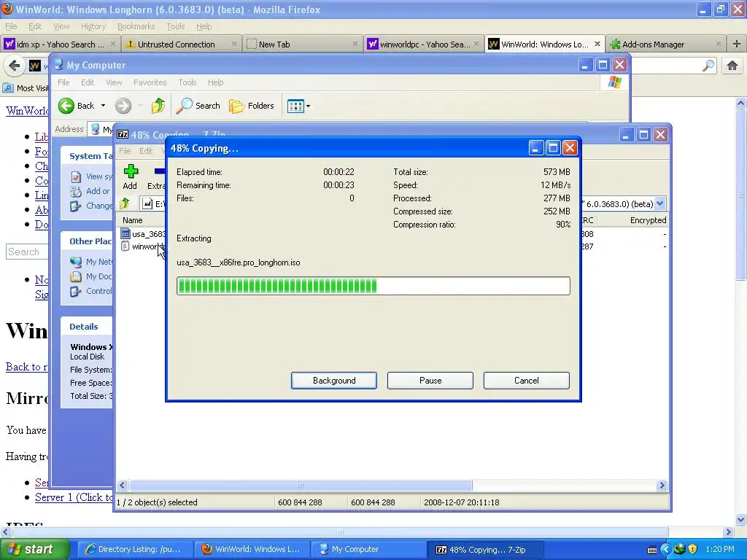
Task: Open Tools menu in My Computer
Action: click(187, 82)
